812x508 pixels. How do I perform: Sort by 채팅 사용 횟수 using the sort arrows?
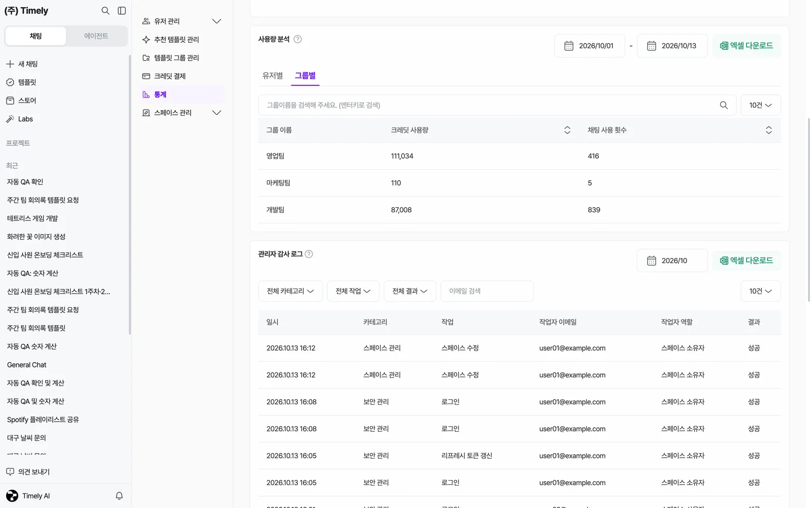point(769,130)
